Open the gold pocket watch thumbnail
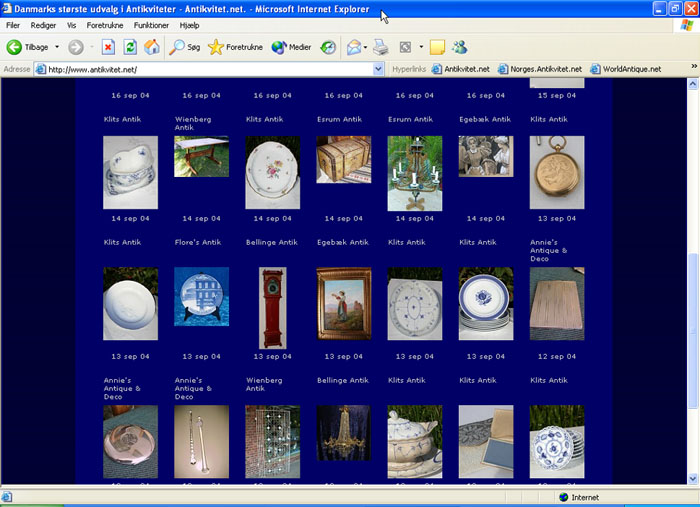Screen dimensions: 700x507 [557, 173]
